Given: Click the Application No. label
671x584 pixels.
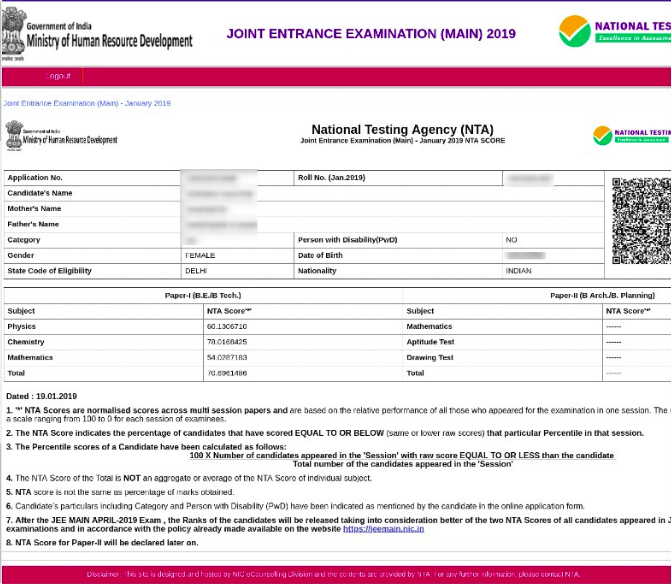Looking at the screenshot, I should (35, 178).
